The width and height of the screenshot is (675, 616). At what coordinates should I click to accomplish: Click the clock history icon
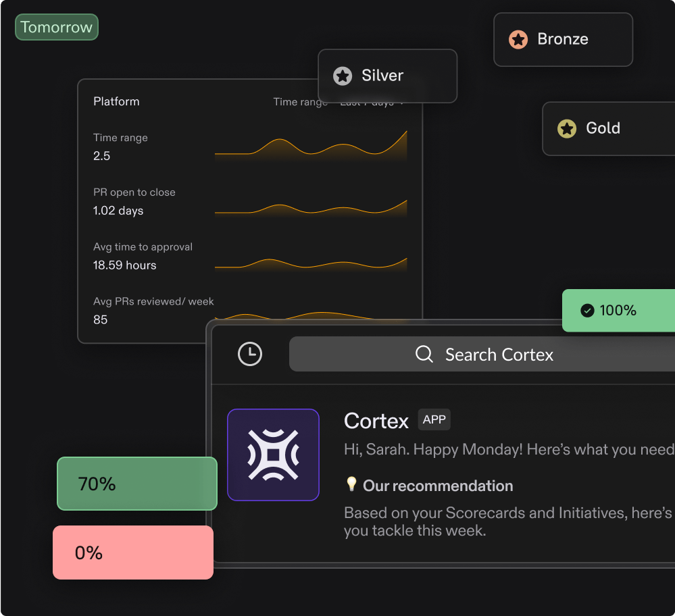click(x=249, y=353)
